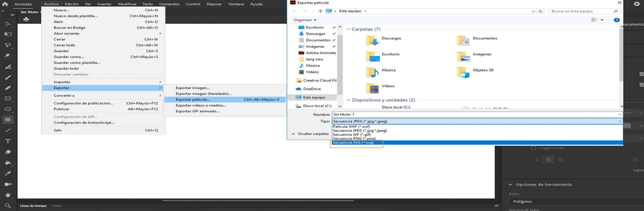Collapse the Opciones de herramienta section
Screen dimensions: 644x211
[510, 184]
